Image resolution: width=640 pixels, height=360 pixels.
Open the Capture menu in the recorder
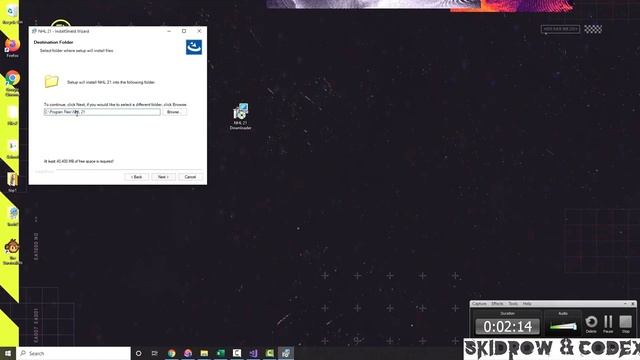[x=479, y=304]
